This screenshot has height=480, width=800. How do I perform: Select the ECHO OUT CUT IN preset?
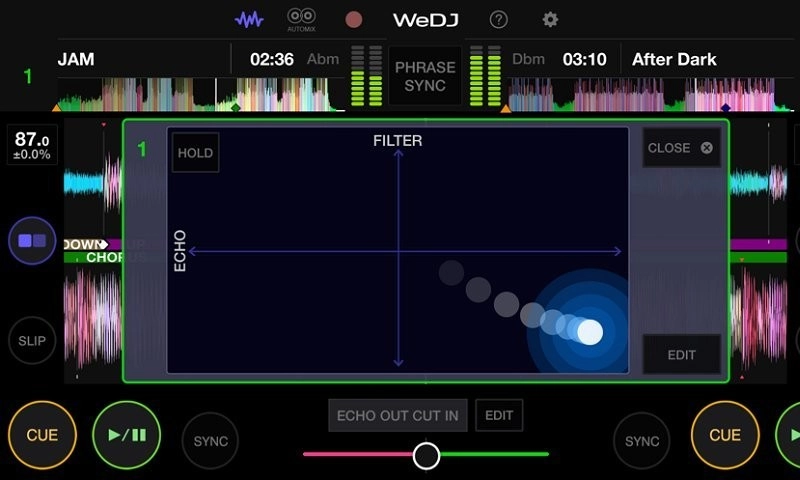397,415
